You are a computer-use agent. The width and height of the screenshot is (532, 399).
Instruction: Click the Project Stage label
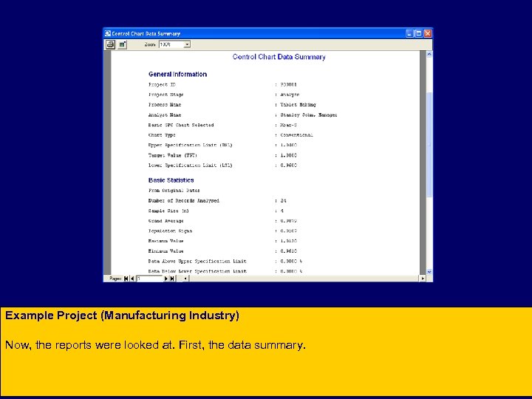(166, 95)
